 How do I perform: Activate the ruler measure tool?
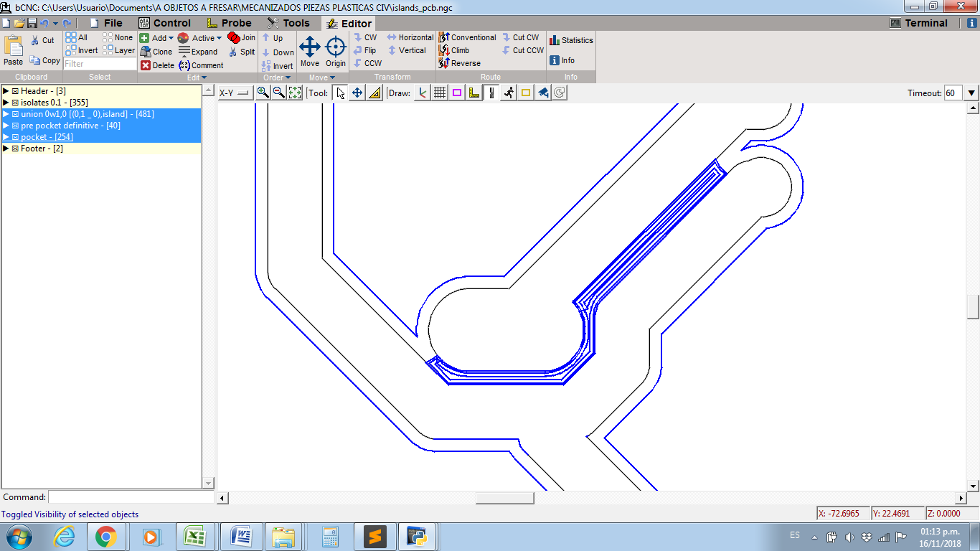pos(374,93)
